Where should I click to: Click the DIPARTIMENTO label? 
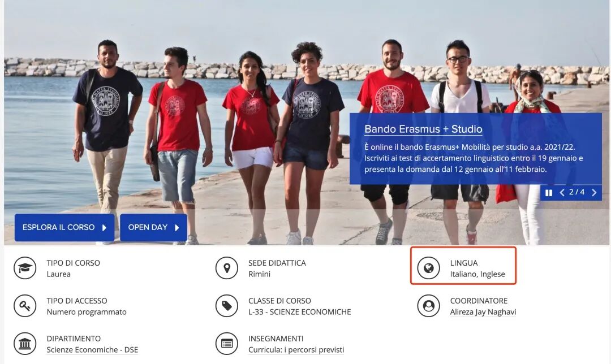click(74, 339)
